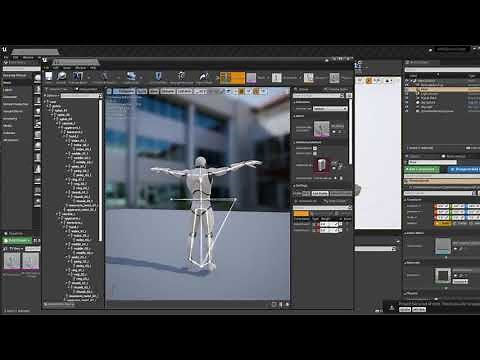
Task: Open the Show dropdown in Persona viewport
Action: [x=154, y=91]
